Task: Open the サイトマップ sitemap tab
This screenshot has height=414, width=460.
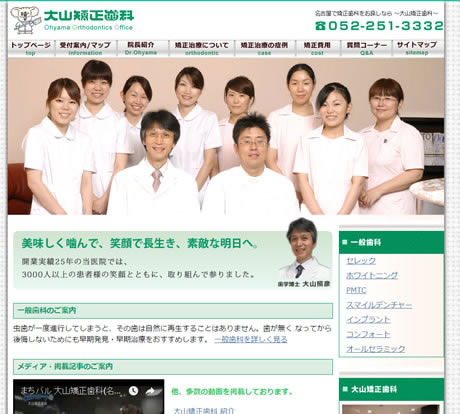Action: point(417,48)
